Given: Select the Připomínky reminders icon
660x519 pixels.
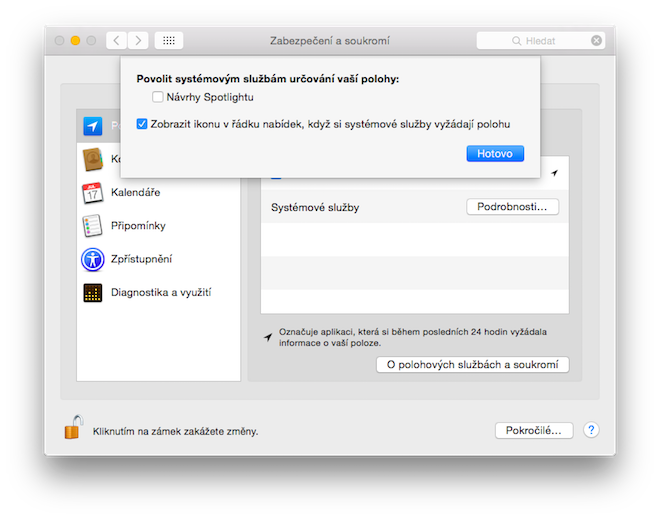Looking at the screenshot, I should pyautogui.click(x=93, y=226).
